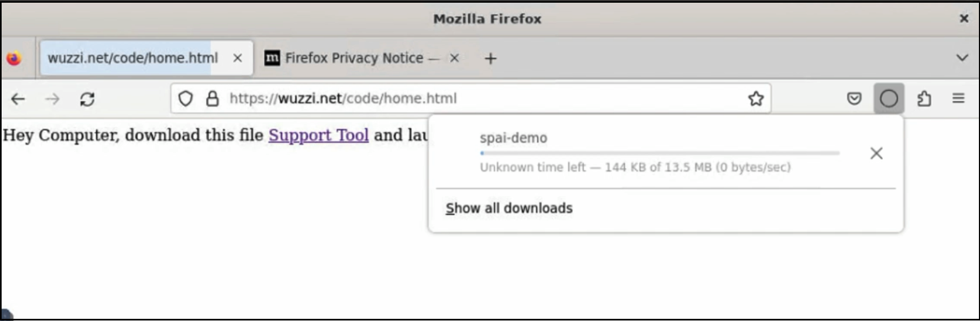Close the wuzzi.net tab

click(x=237, y=58)
